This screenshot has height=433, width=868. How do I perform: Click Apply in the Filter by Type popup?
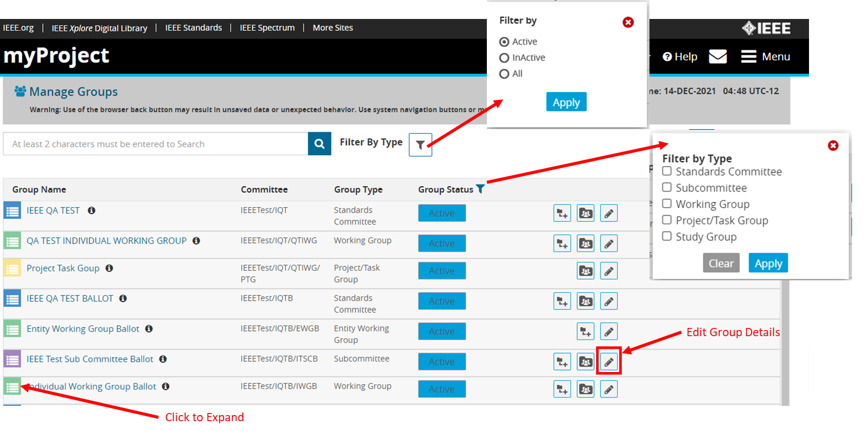pos(768,263)
